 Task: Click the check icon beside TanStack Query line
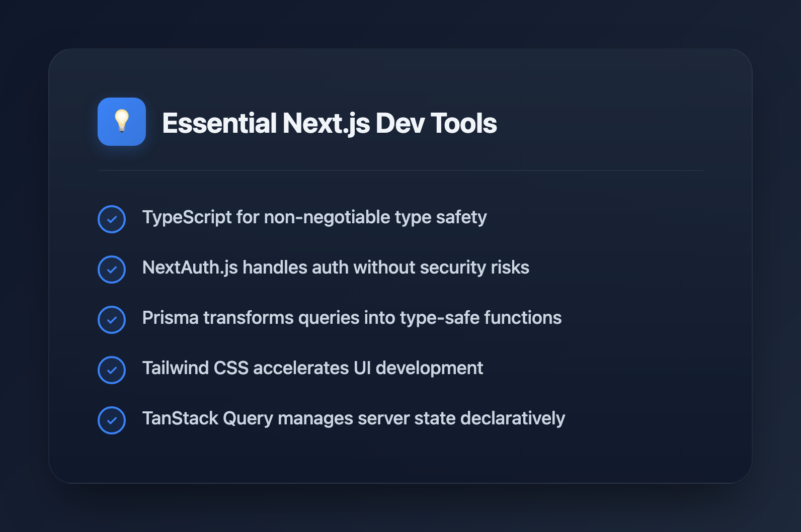(x=112, y=420)
